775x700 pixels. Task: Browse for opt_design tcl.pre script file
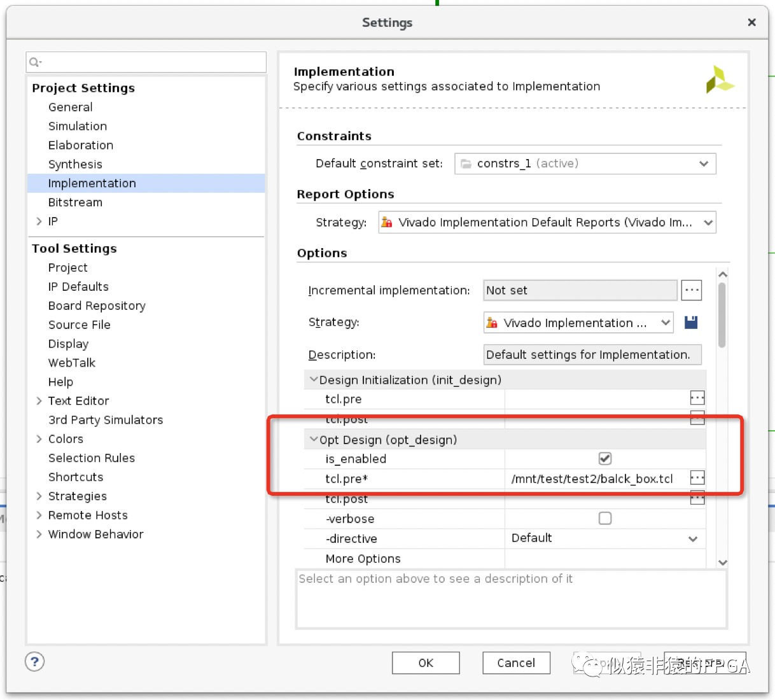(697, 478)
